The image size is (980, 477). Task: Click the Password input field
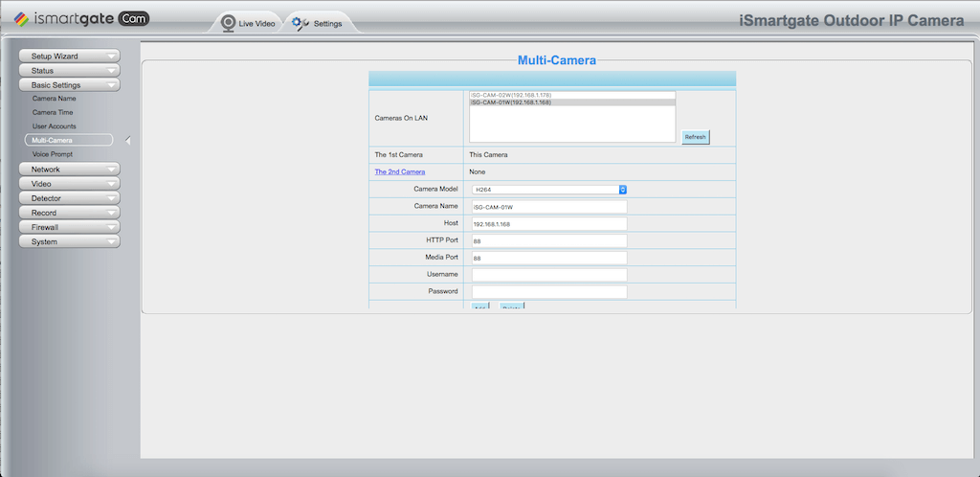549,292
